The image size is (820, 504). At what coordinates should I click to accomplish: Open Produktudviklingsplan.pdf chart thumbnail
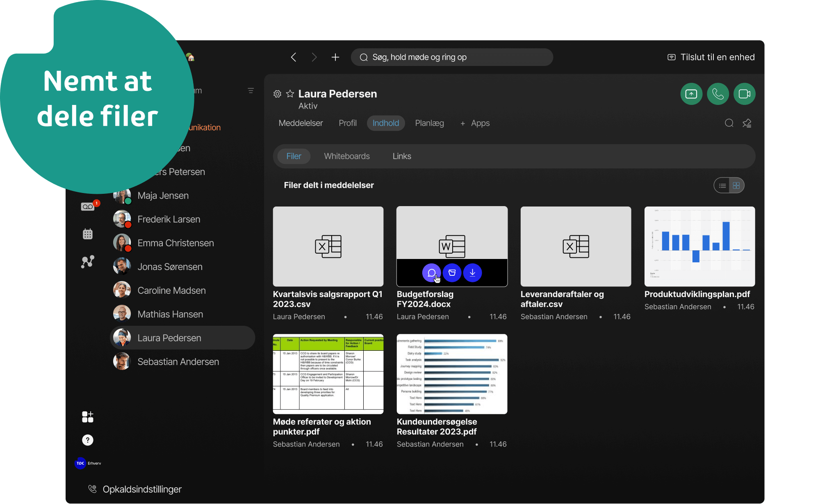click(x=700, y=246)
